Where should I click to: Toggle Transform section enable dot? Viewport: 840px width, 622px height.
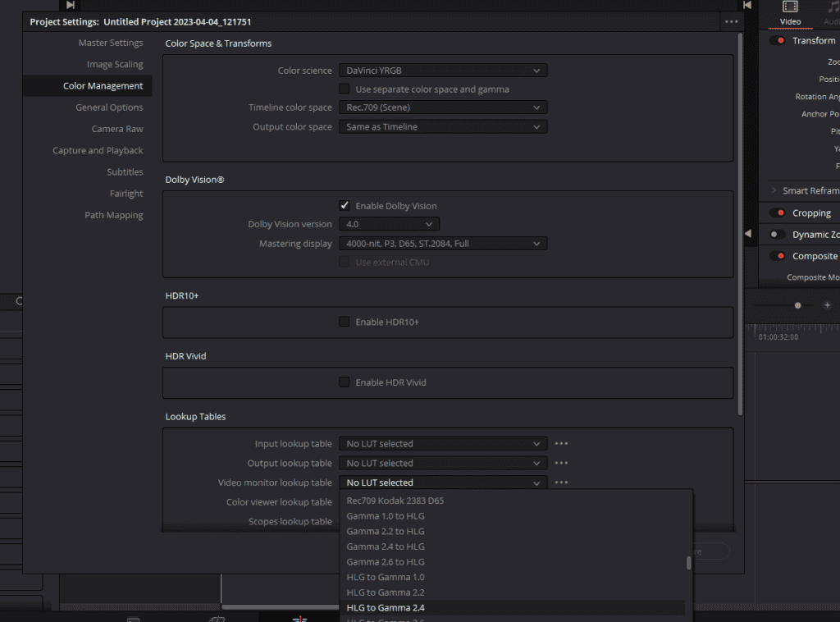pos(778,41)
